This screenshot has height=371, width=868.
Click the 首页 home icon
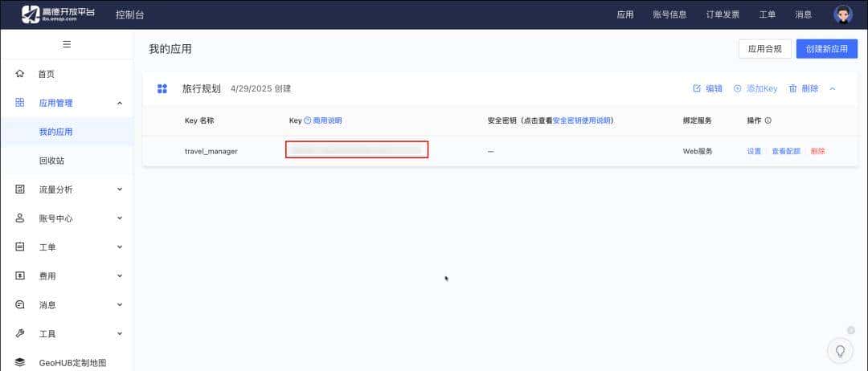pos(20,74)
